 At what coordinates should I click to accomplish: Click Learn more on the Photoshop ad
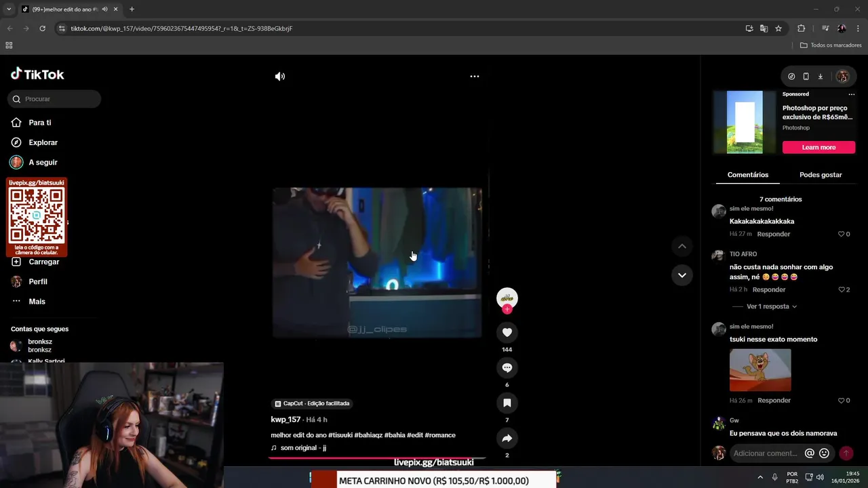click(818, 147)
